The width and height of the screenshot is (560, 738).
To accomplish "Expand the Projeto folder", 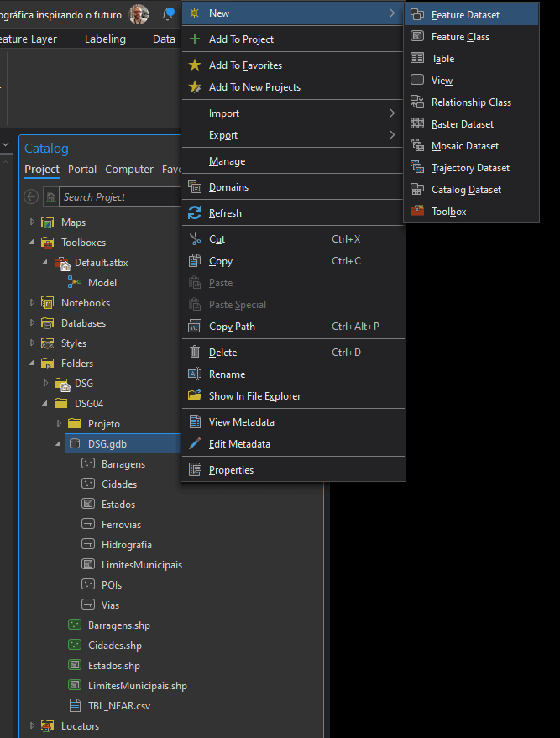I will pos(59,424).
